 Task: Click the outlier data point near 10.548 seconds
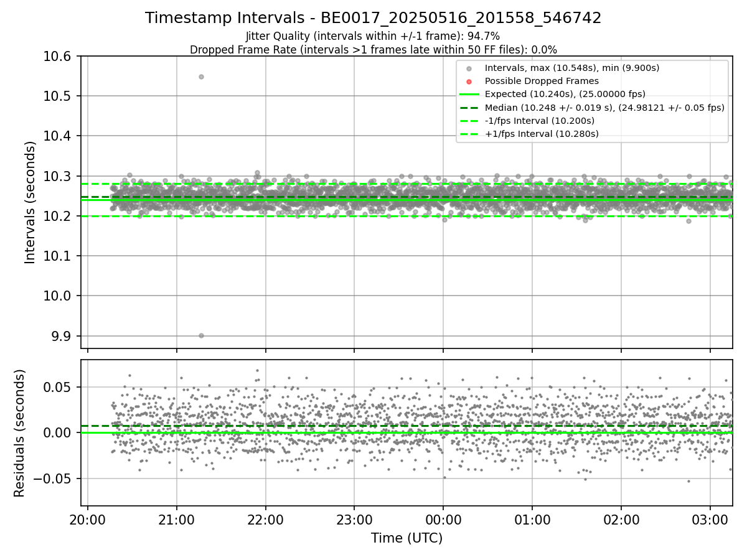pos(201,77)
